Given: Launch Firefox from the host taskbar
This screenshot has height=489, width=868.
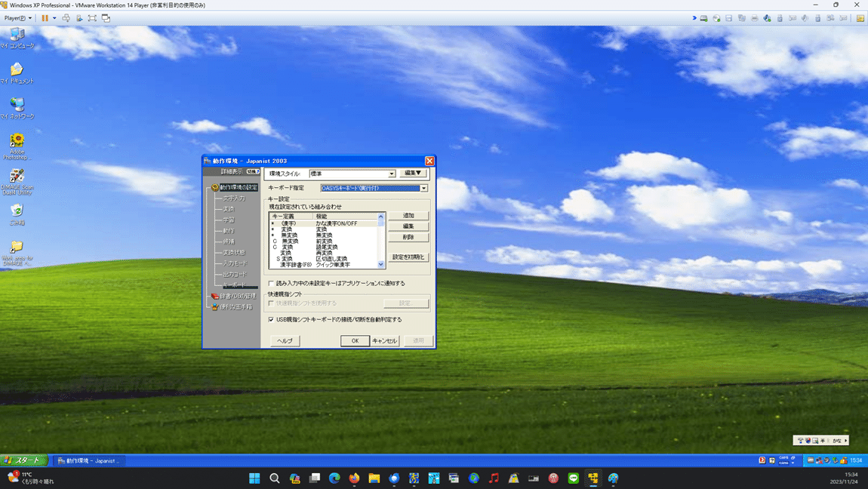Looking at the screenshot, I should (x=354, y=478).
